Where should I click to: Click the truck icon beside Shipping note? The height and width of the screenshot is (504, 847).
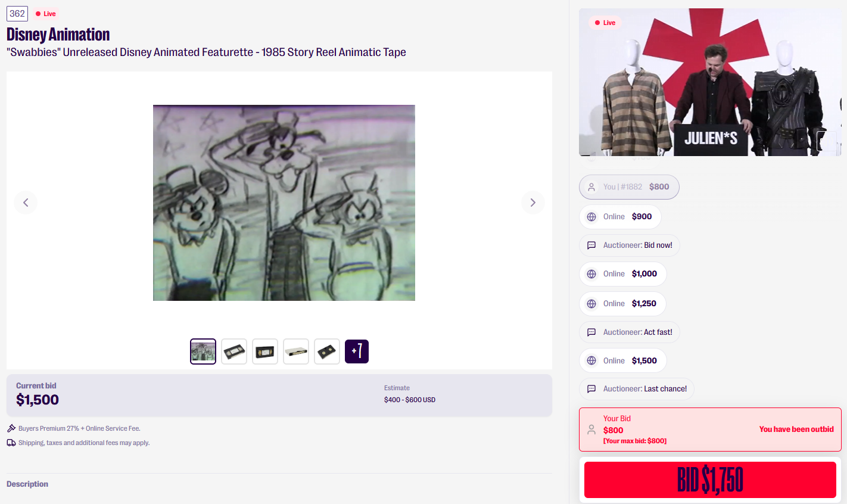pyautogui.click(x=11, y=443)
